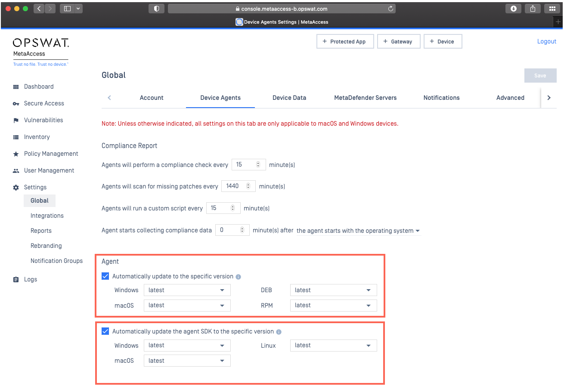Click the + Protected App button
Image resolution: width=564 pixels, height=392 pixels.
[345, 41]
